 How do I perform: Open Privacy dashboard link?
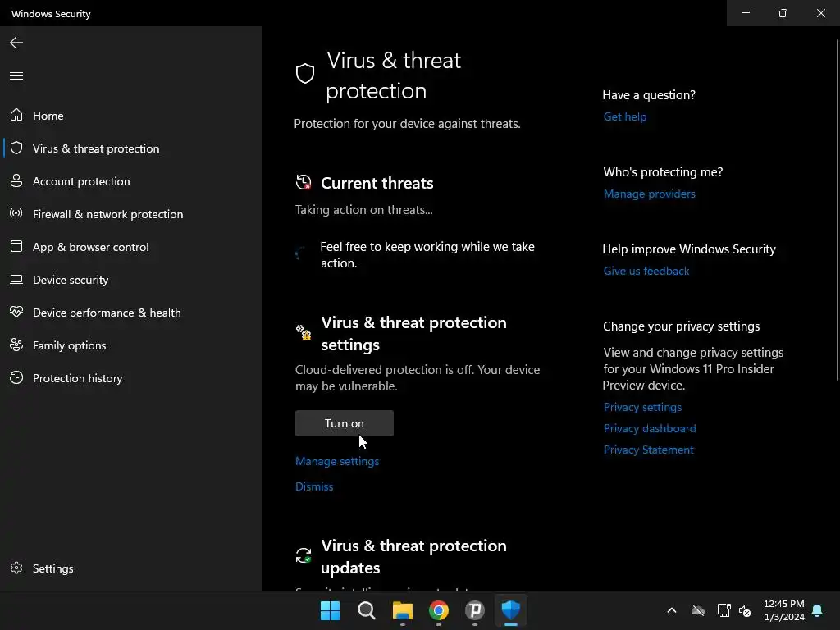[x=650, y=428]
